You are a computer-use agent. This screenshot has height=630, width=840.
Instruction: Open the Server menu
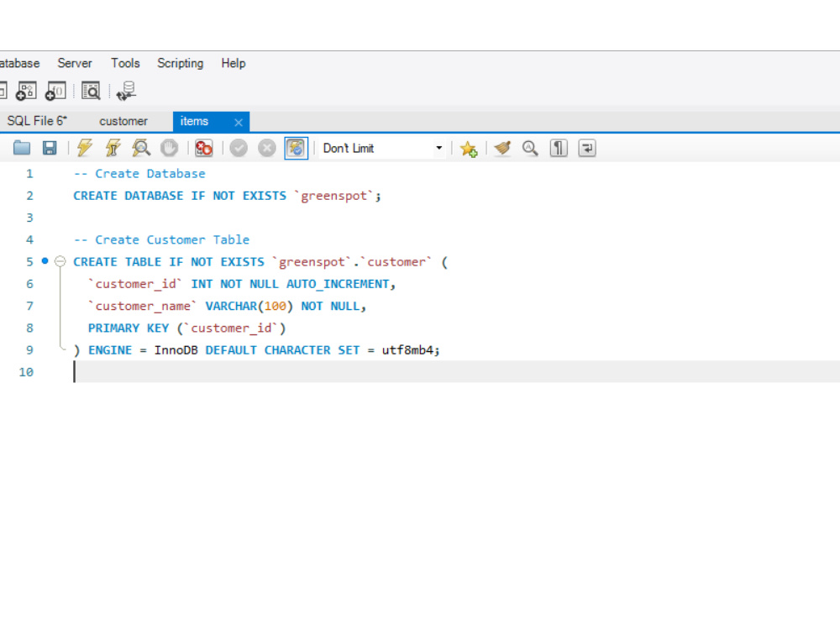(x=75, y=63)
